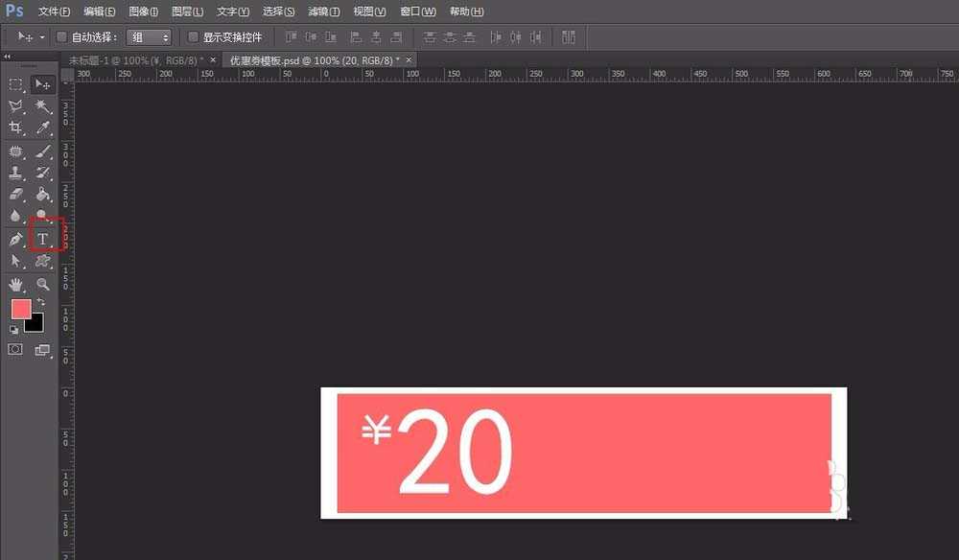959x560 pixels.
Task: Open the 滤镜(T) menu
Action: click(x=323, y=12)
